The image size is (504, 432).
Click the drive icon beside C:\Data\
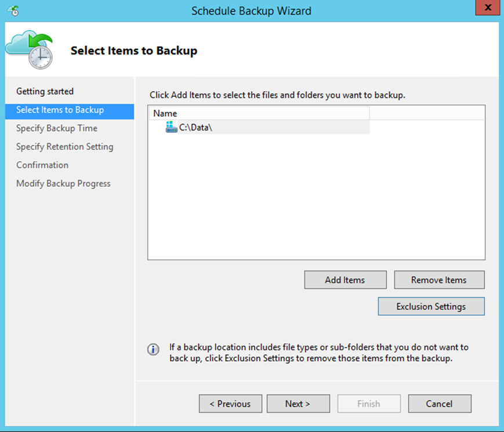[171, 128]
